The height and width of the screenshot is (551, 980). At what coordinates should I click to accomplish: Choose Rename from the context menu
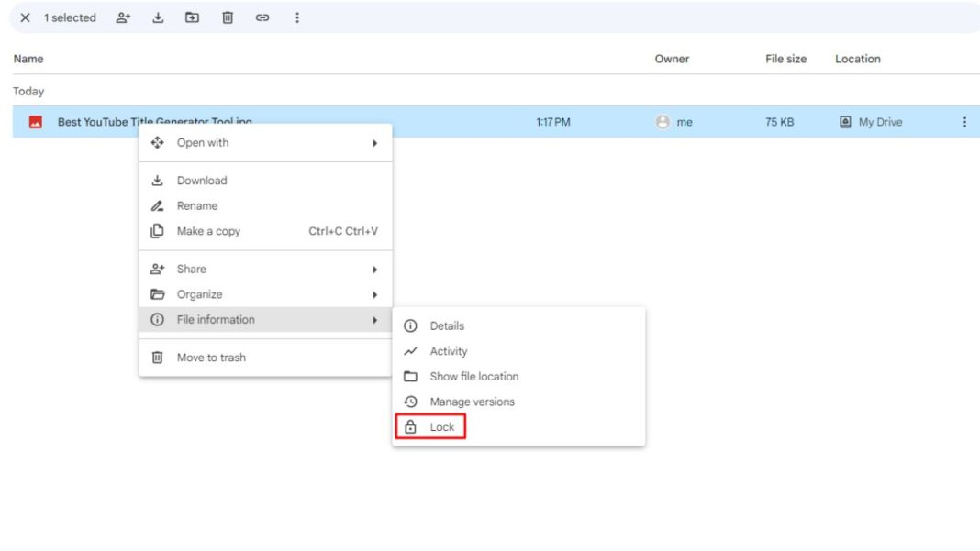click(199, 205)
